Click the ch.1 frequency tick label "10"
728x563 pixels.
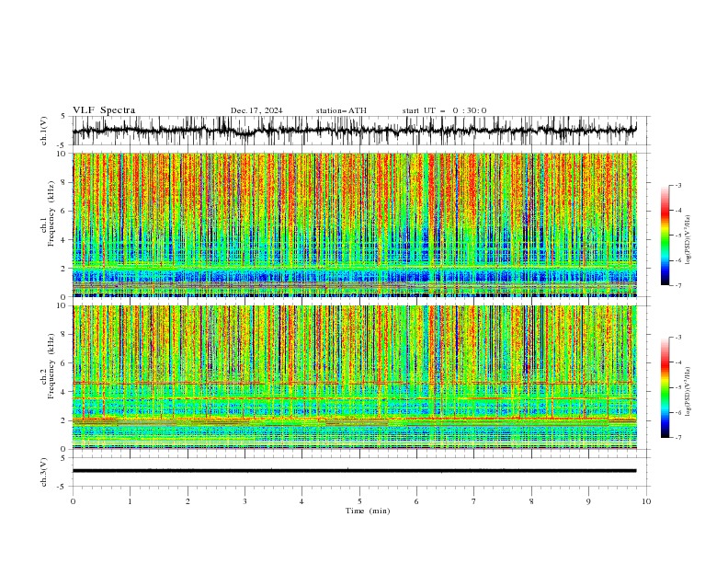click(63, 154)
